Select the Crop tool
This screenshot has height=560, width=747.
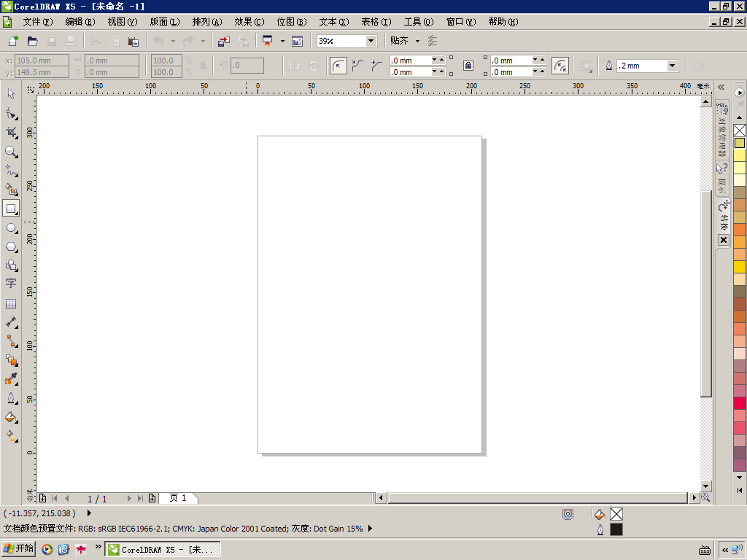(11, 133)
